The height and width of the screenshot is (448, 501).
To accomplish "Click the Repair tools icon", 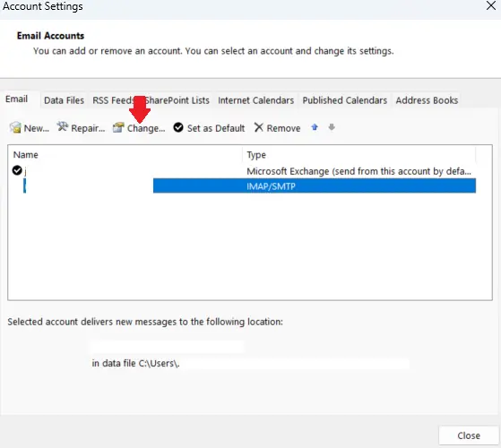I will click(63, 126).
